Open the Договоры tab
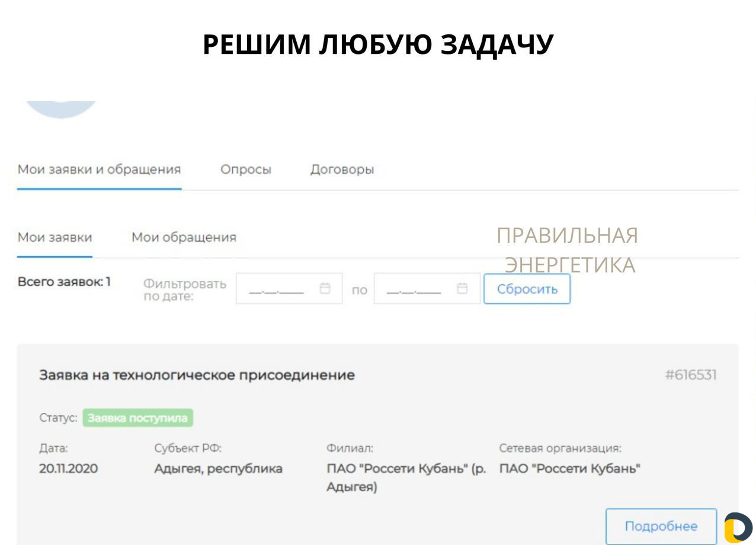Image resolution: width=756 pixels, height=545 pixels. 342,169
